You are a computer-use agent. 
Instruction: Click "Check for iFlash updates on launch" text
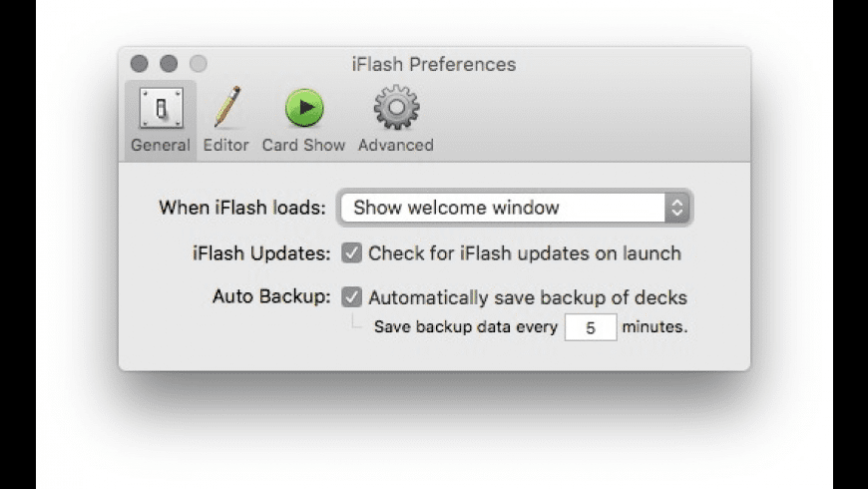(x=525, y=253)
